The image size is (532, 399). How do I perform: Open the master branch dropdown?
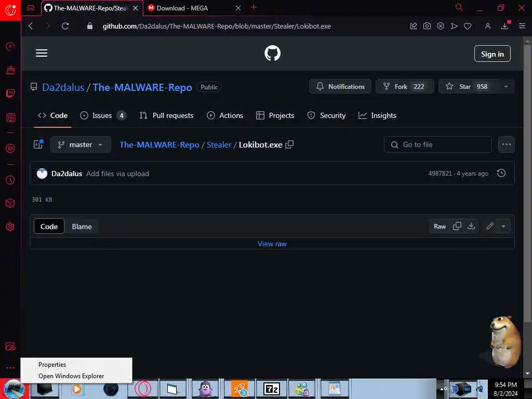(x=81, y=144)
